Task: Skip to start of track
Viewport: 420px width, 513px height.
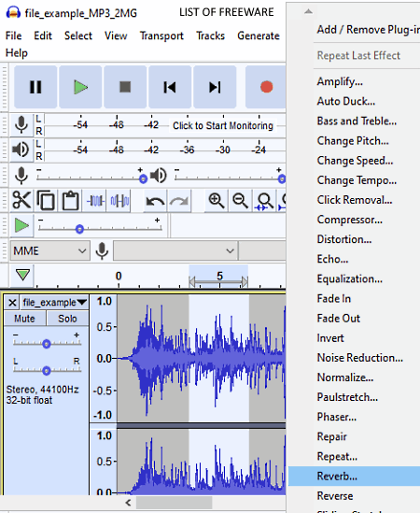Action: coord(170,87)
